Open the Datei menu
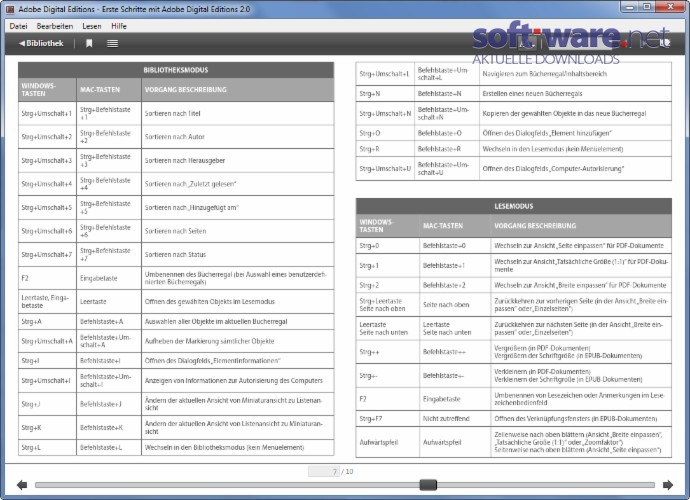This screenshot has width=690, height=500. (18, 26)
